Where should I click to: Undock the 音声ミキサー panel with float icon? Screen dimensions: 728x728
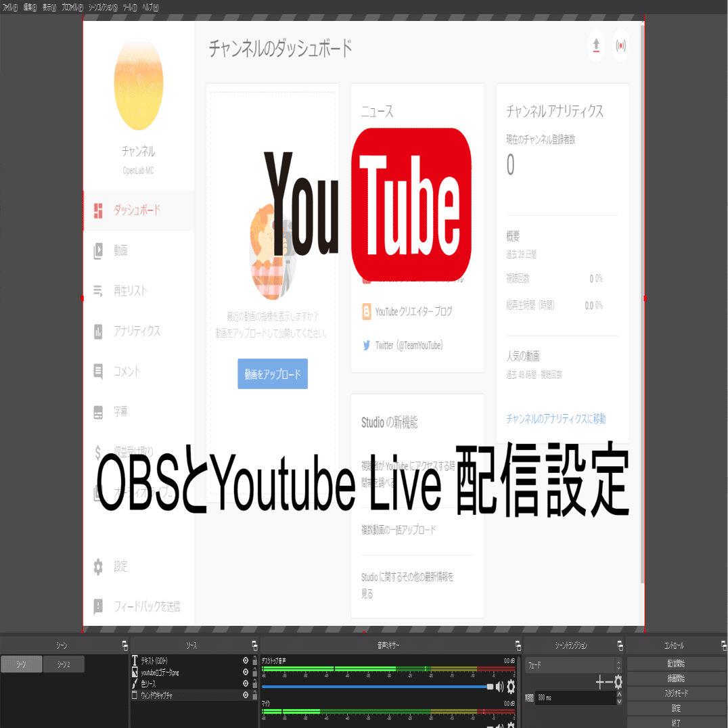(518, 645)
